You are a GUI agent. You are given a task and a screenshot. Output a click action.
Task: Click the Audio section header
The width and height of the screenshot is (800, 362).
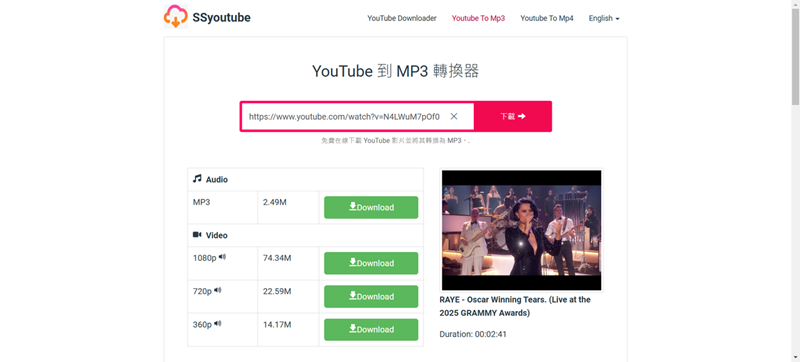[x=306, y=179]
